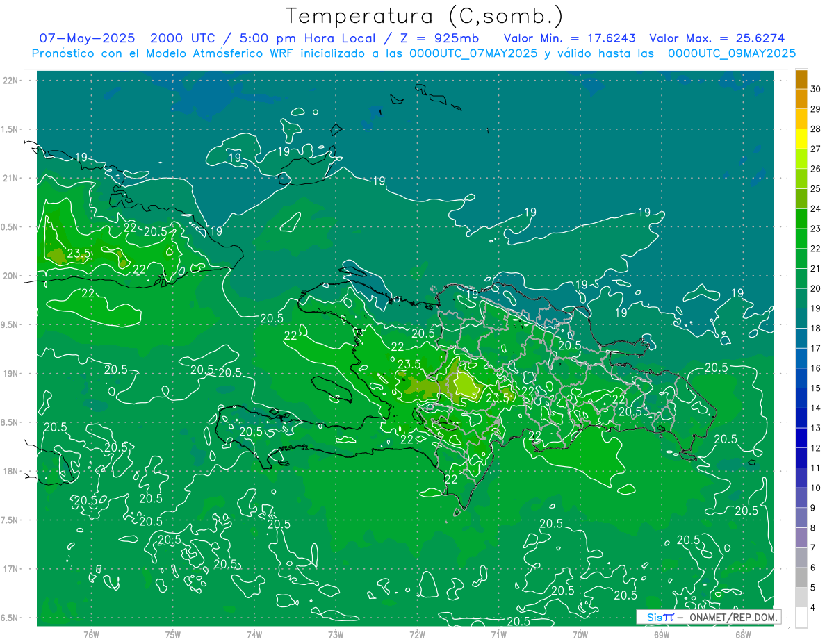This screenshot has height=644, width=834.
Task: Click the '21N' latitude axis label
Action: [10, 178]
